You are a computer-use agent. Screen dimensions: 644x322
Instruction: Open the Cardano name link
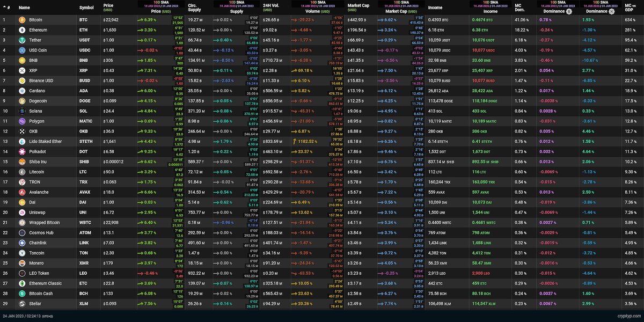tap(37, 91)
